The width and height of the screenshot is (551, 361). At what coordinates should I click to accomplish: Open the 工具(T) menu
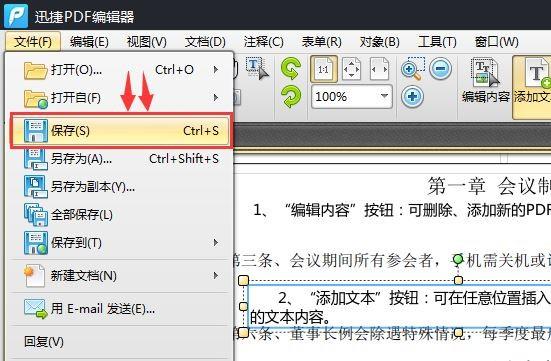coord(437,42)
